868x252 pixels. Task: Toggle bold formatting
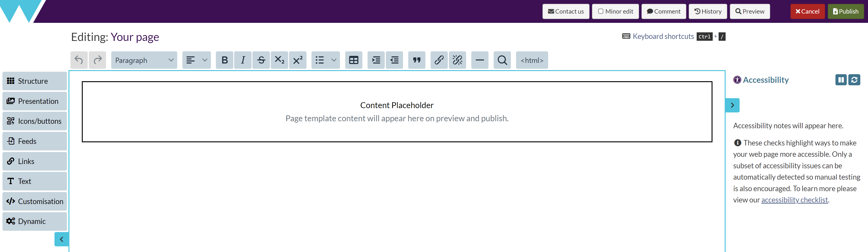pyautogui.click(x=224, y=60)
